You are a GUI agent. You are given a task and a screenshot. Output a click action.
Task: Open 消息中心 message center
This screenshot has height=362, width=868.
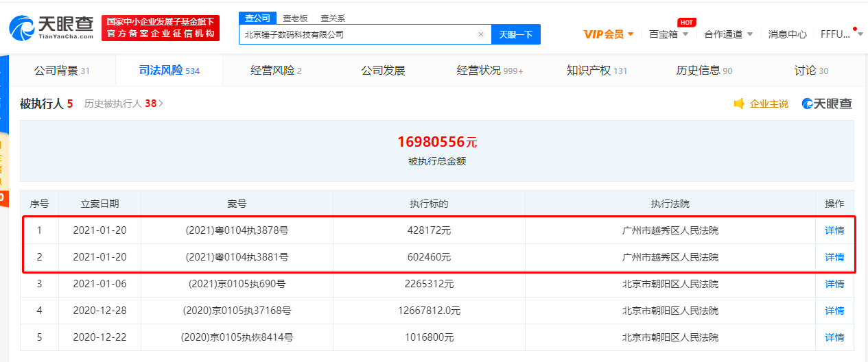(x=787, y=34)
